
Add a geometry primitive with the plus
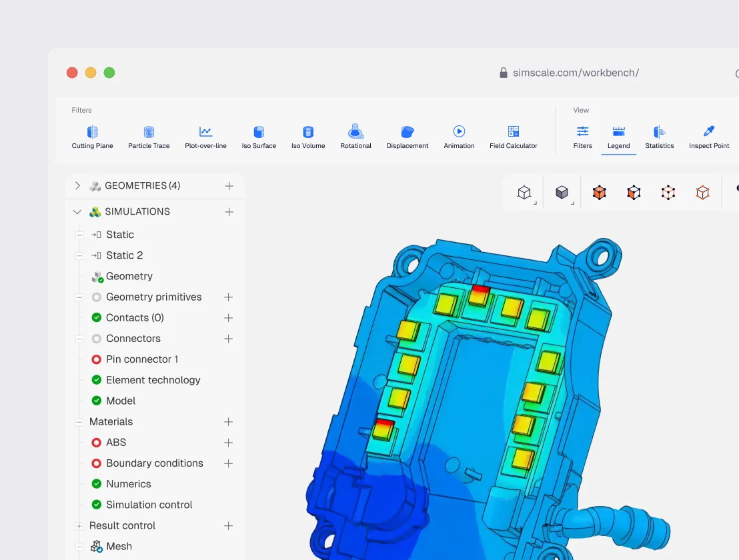229,297
